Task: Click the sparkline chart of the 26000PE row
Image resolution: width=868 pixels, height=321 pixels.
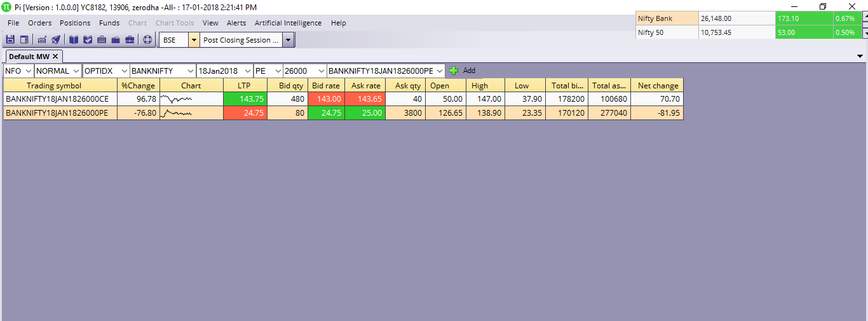Action: 177,113
